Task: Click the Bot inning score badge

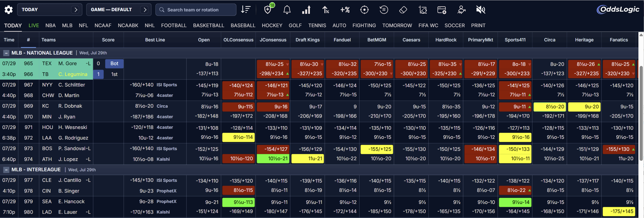Action: coord(114,64)
